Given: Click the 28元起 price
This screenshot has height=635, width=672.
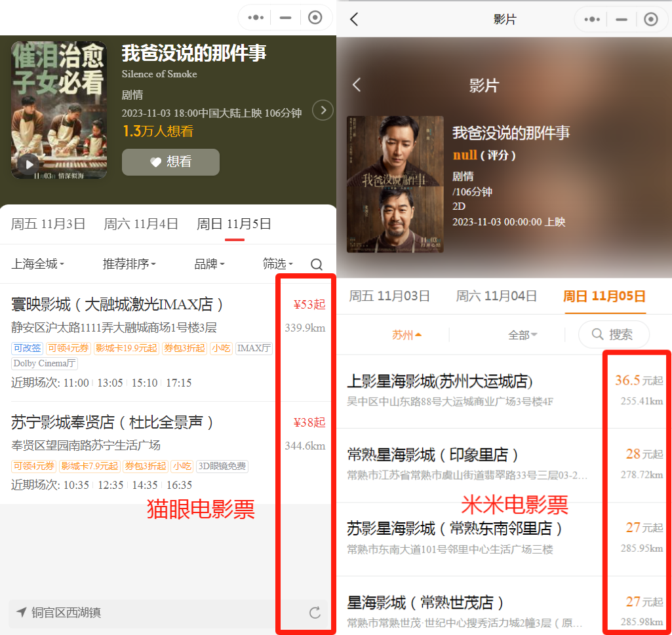Looking at the screenshot, I should coord(644,453).
